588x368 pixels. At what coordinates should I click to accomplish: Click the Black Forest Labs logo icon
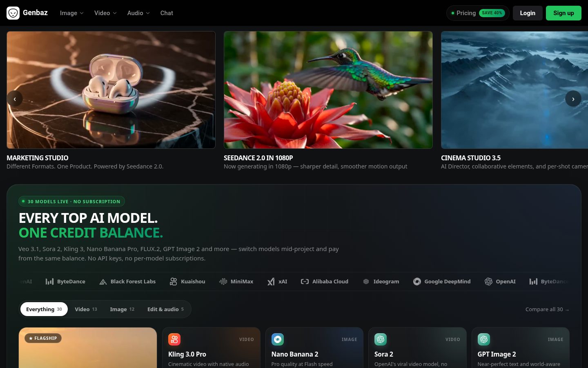[x=103, y=282]
